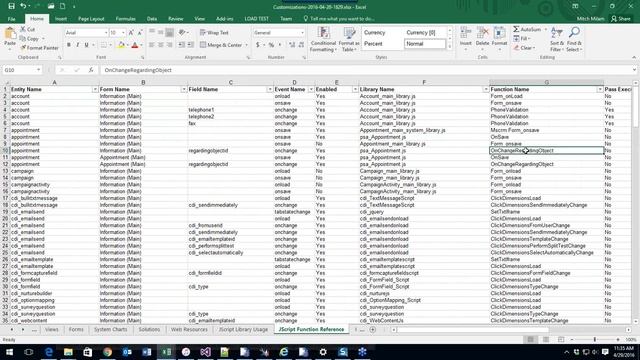
Task: Open Function Name column filter dropdown
Action: pos(600,89)
